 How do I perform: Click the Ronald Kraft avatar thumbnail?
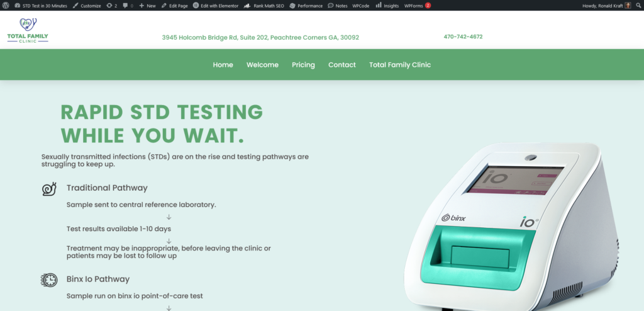(628, 5)
